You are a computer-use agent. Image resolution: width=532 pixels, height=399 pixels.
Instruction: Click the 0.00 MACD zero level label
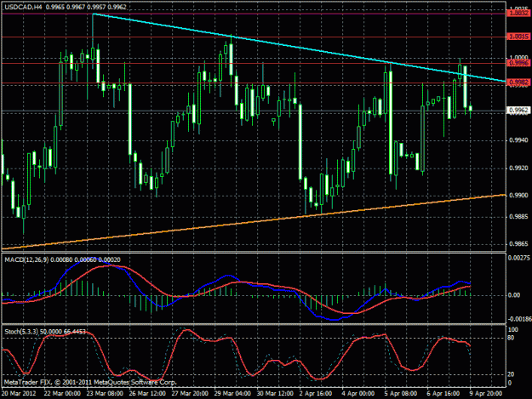515,295
